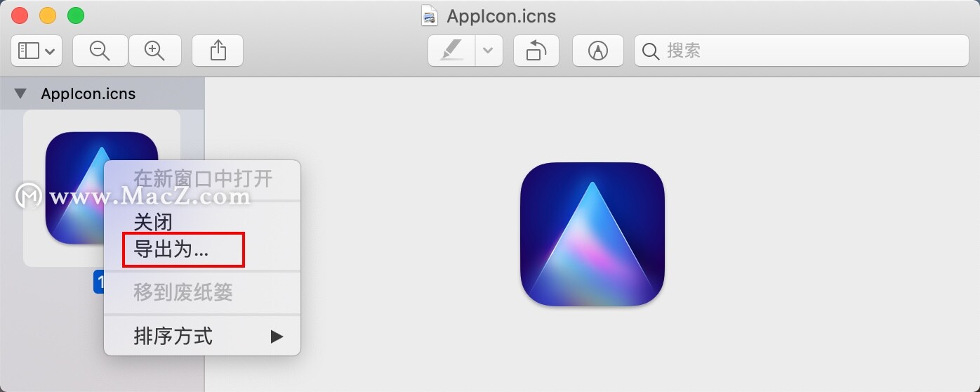This screenshot has width=980, height=392.
Task: Select the highlight pen tool
Action: click(x=451, y=51)
